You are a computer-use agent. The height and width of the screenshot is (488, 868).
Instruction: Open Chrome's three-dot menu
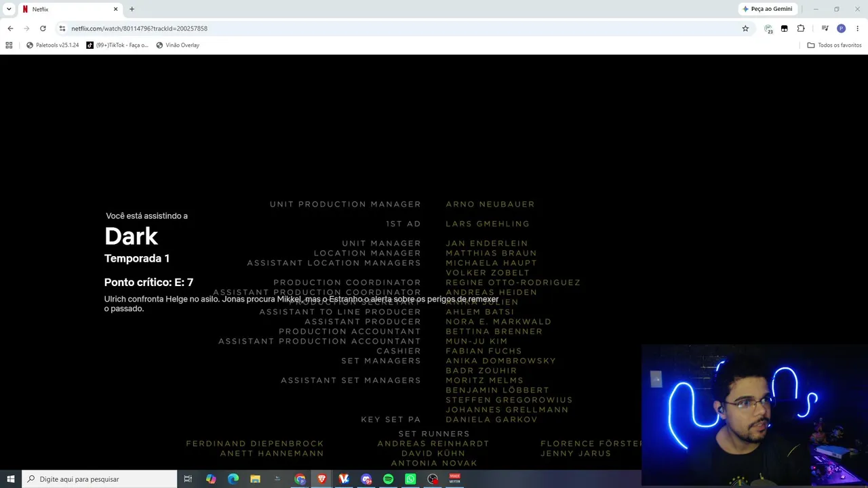858,28
